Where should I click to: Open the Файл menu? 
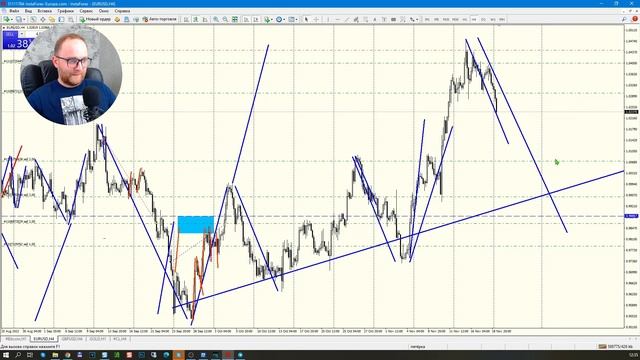pyautogui.click(x=13, y=11)
